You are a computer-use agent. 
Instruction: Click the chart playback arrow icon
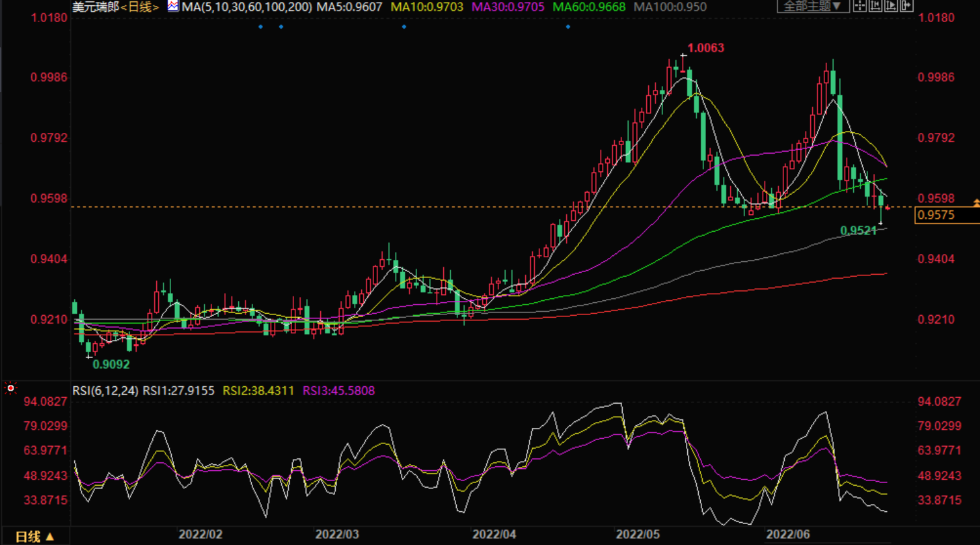[891, 7]
